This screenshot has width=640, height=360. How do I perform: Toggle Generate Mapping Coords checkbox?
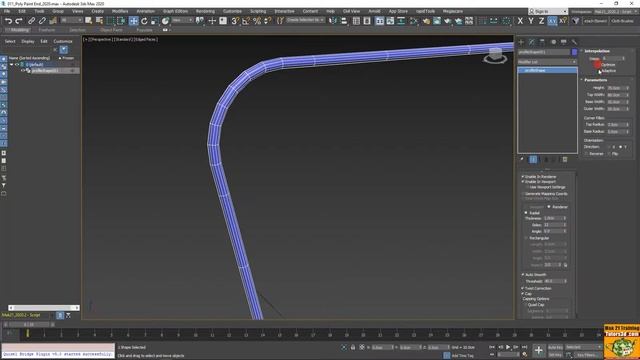click(522, 193)
